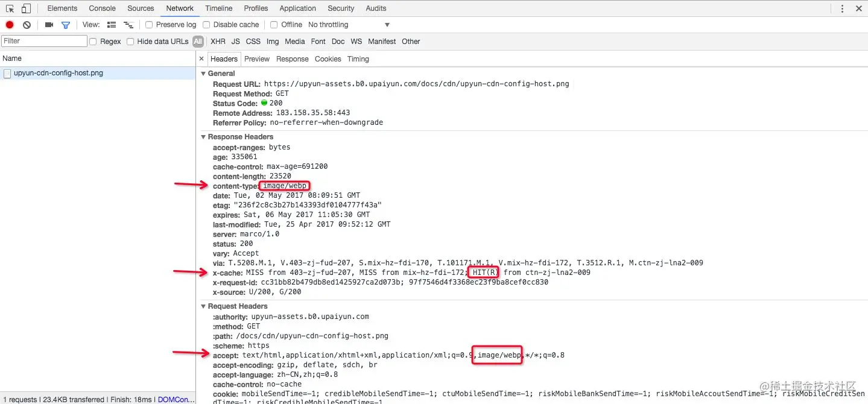
Task: Filter requests by Font
Action: (x=318, y=42)
